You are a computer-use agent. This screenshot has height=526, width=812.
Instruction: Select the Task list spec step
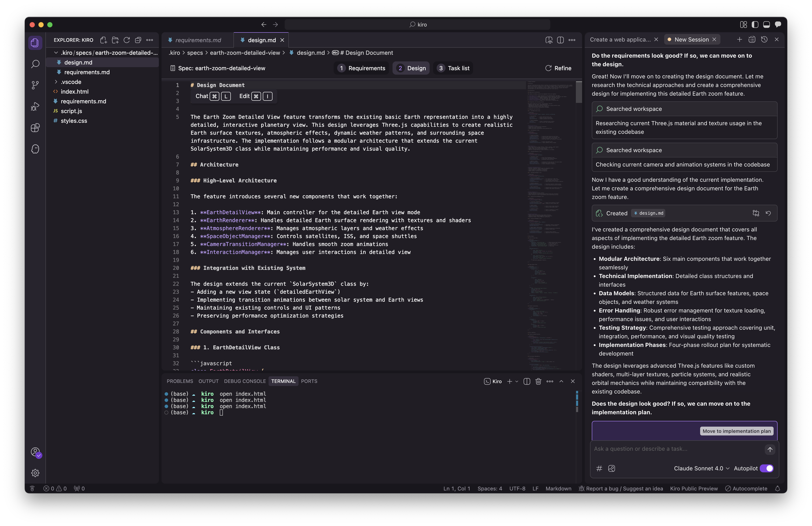tap(453, 68)
